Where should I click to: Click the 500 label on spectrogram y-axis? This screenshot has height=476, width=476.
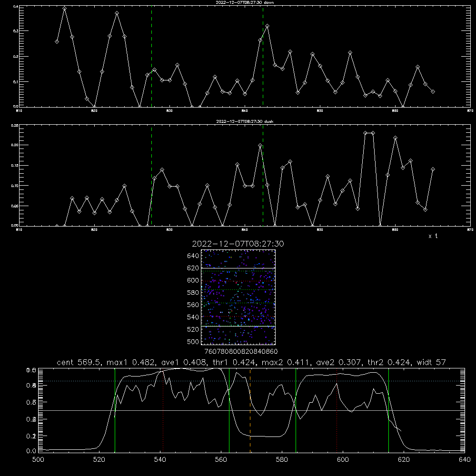coord(193,341)
